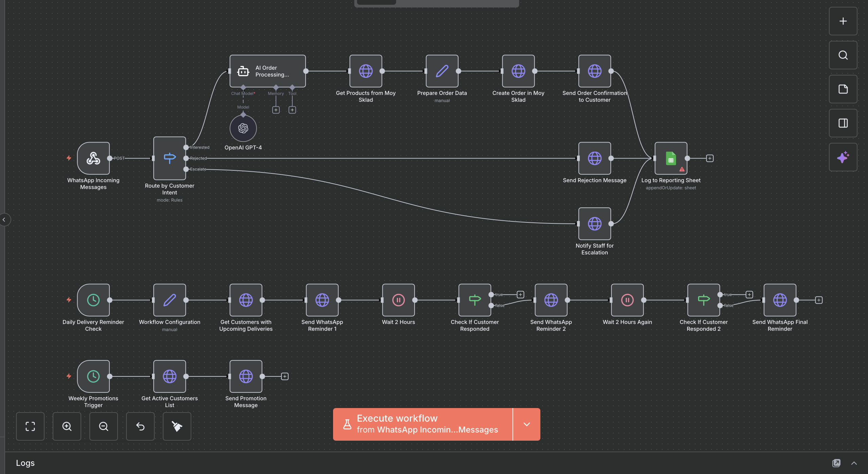868x474 pixels.
Task: Click the OpenAI GPT-4 model node
Action: click(x=243, y=128)
